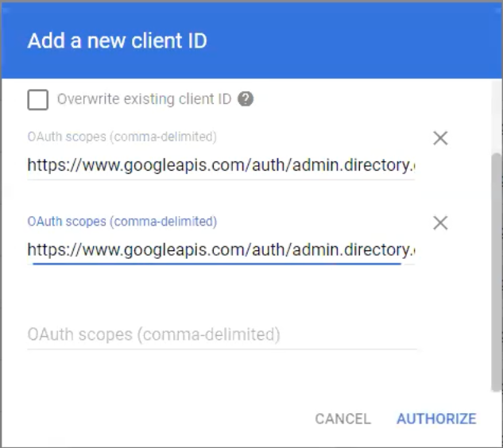Authorize the new client ID
This screenshot has width=503, height=448.
point(436,419)
